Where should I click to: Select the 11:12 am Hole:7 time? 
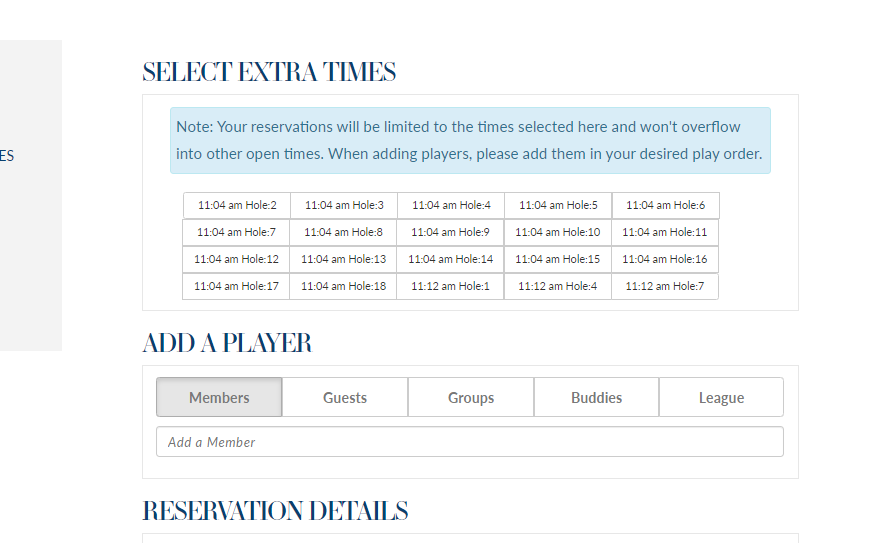664,286
